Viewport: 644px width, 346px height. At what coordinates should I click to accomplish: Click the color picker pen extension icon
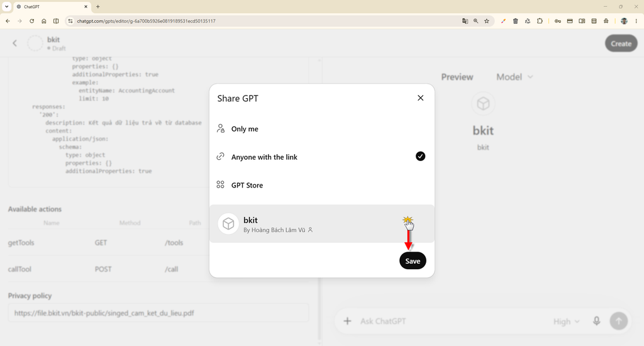503,21
